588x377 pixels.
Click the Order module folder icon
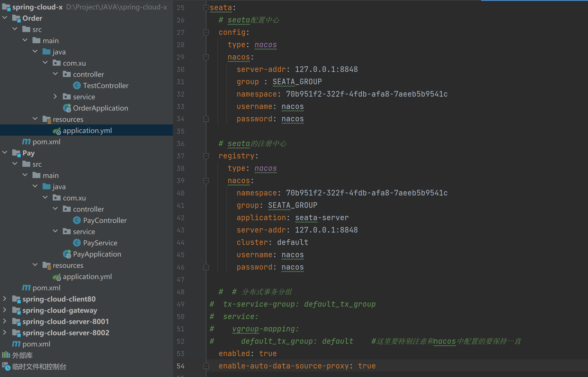pos(16,18)
